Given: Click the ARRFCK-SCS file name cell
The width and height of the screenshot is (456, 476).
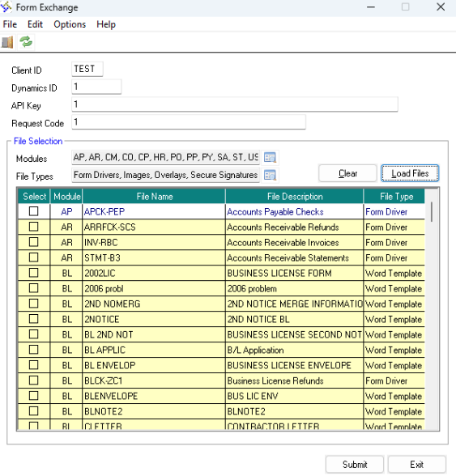Looking at the screenshot, I should [154, 227].
